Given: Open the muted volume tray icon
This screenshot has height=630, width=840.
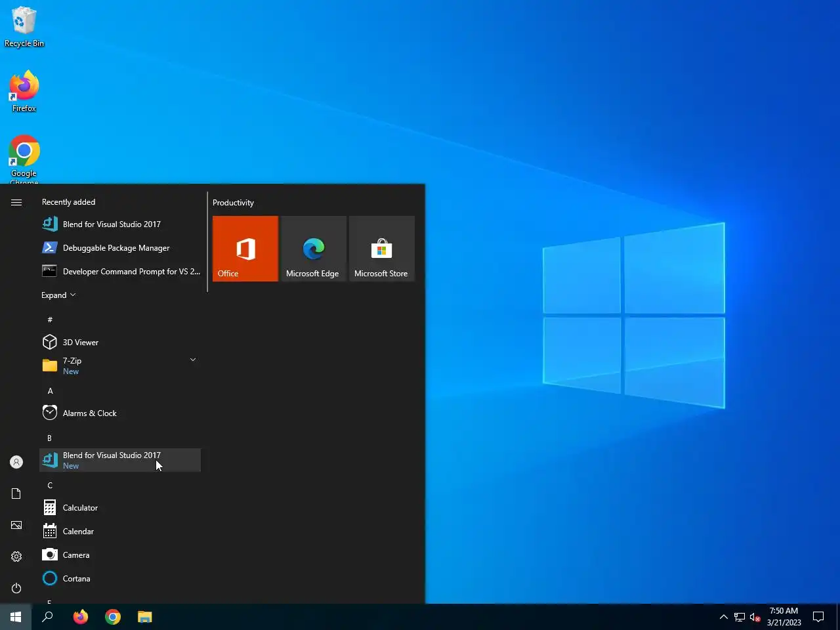Looking at the screenshot, I should (755, 617).
